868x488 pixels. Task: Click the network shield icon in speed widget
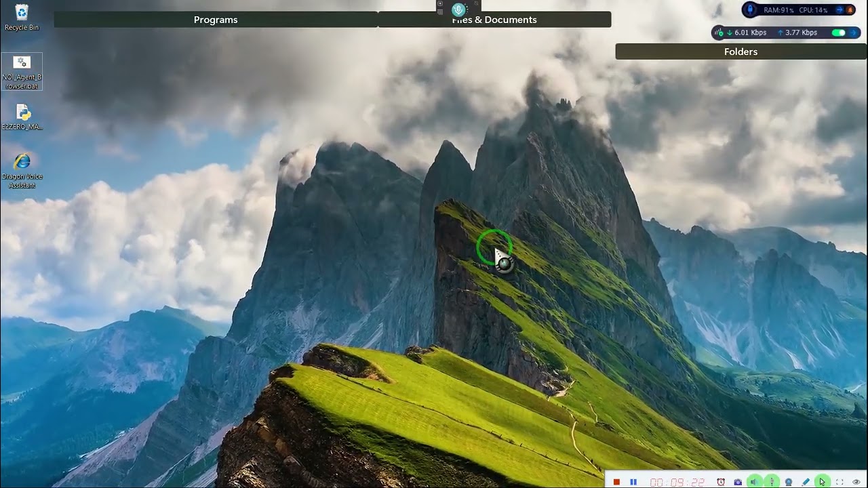[x=719, y=33]
